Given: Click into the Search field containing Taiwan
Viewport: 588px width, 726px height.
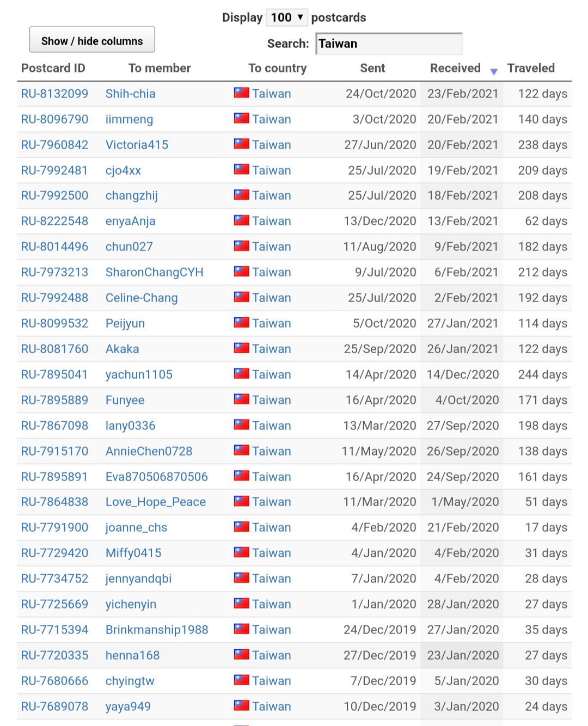Looking at the screenshot, I should 389,44.
